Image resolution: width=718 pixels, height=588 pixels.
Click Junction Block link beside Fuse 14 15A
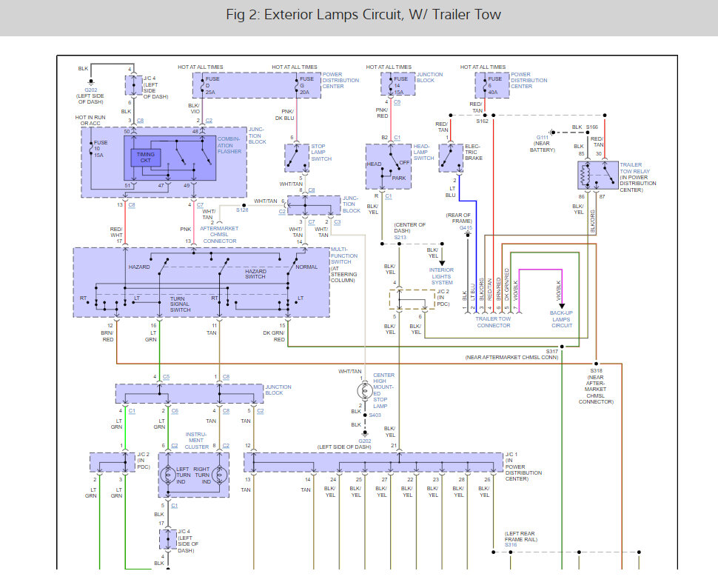429,77
